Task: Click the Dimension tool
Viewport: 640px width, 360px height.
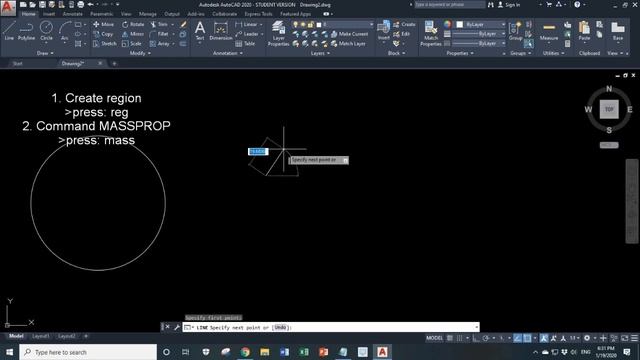Action: [x=221, y=31]
